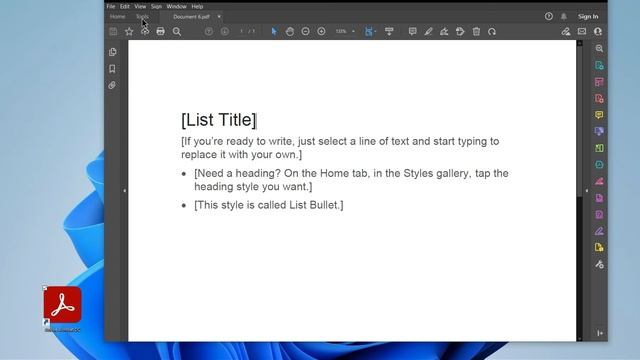Screen dimensions: 640x360
Task: Open the red Create PDF tool
Action: pos(599,98)
